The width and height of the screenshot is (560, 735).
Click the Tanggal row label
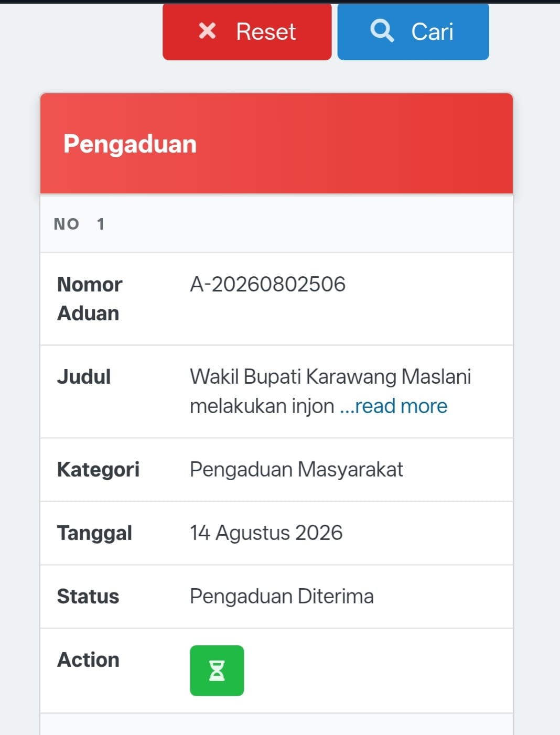tap(94, 533)
